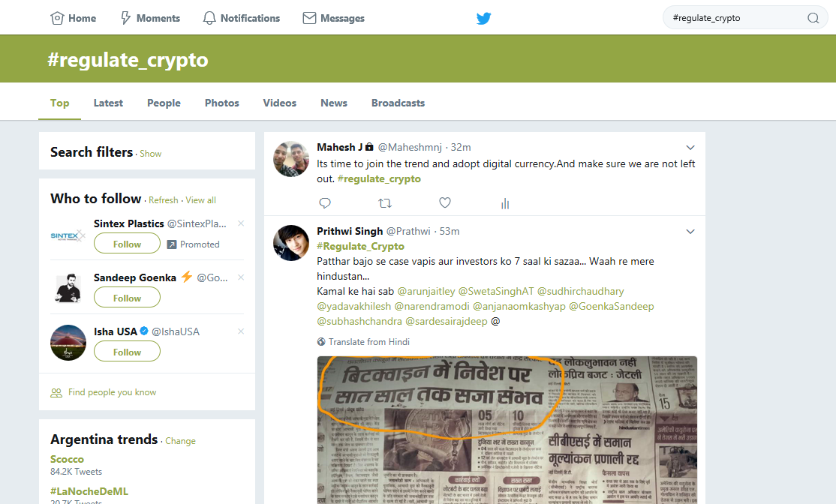Open the #LaNocheDeML trend
836x504 pixels.
click(x=89, y=491)
